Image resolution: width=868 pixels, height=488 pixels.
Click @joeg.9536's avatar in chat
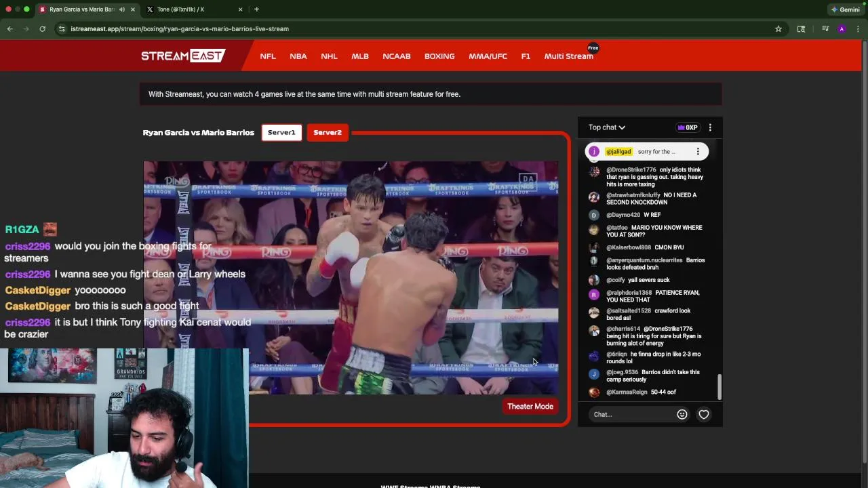coord(594,374)
